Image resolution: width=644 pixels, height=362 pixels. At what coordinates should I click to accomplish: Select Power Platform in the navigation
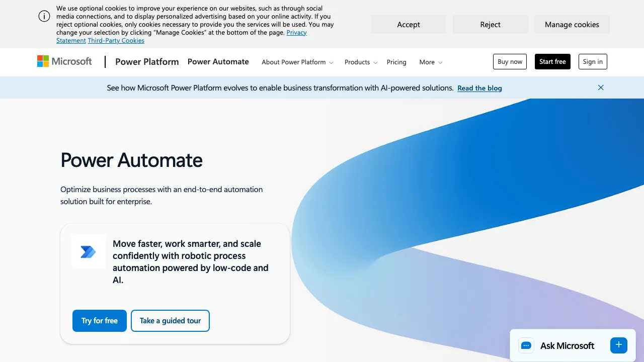coord(147,61)
